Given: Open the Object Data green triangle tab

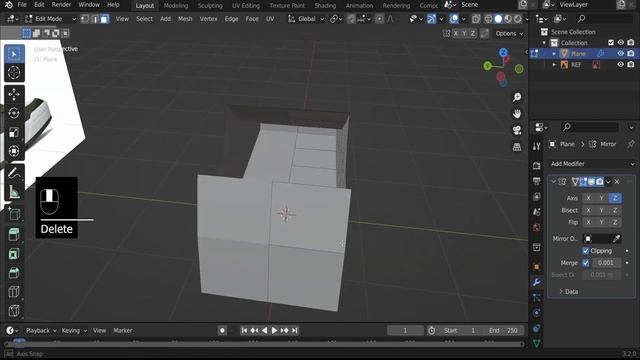Looking at the screenshot, I should (537, 344).
